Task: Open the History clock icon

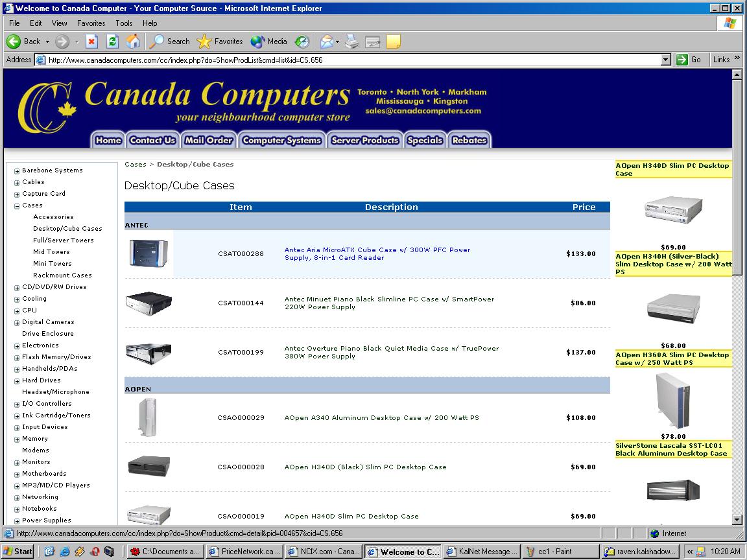Action: (302, 41)
